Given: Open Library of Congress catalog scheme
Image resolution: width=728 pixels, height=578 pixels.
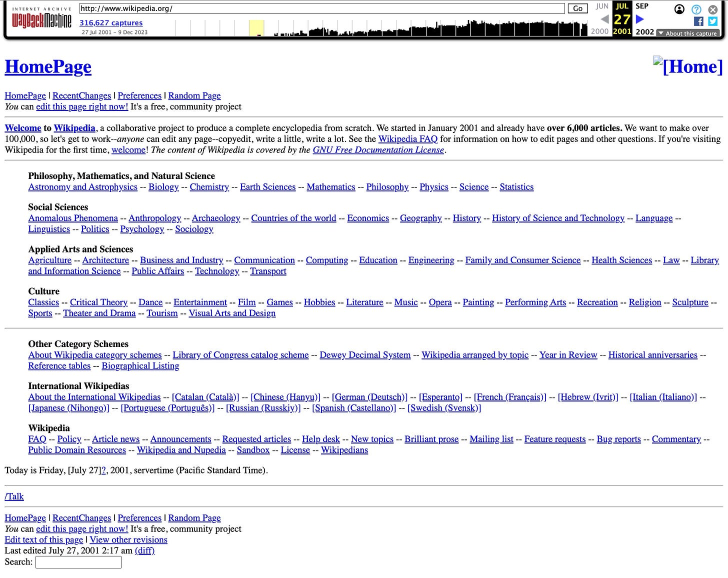Looking at the screenshot, I should pos(241,355).
